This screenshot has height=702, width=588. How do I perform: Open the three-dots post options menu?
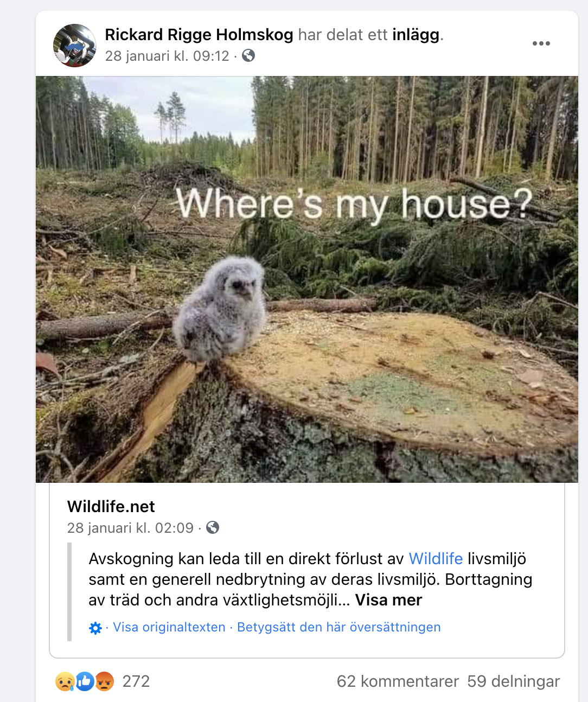[541, 43]
